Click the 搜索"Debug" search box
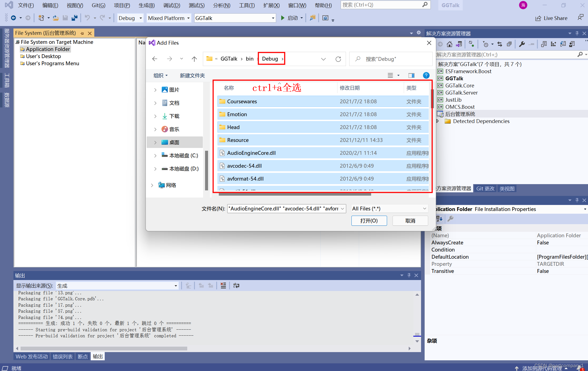Viewport: 588px width, 371px height. [390, 59]
